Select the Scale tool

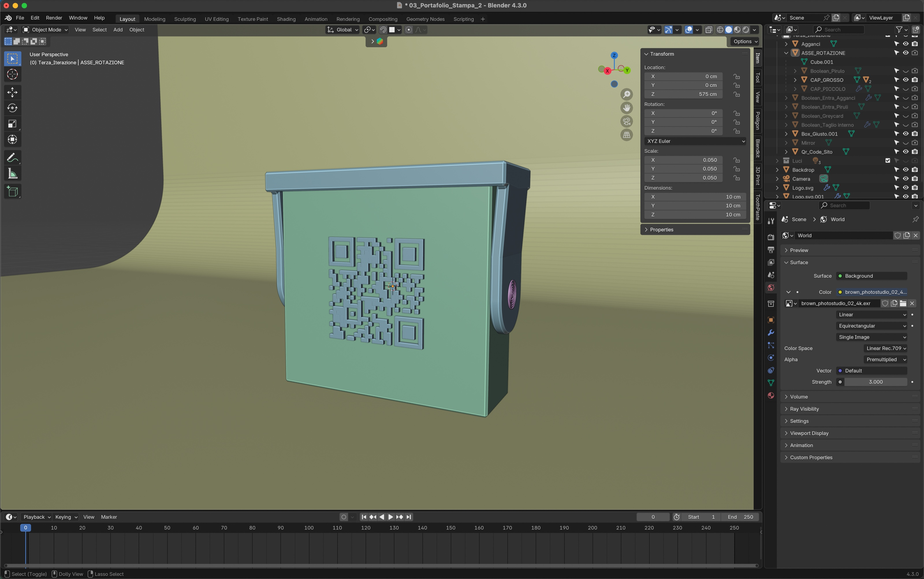(x=12, y=124)
